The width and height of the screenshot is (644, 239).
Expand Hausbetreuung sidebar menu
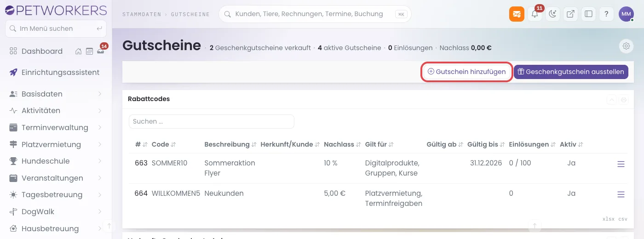coord(56,228)
